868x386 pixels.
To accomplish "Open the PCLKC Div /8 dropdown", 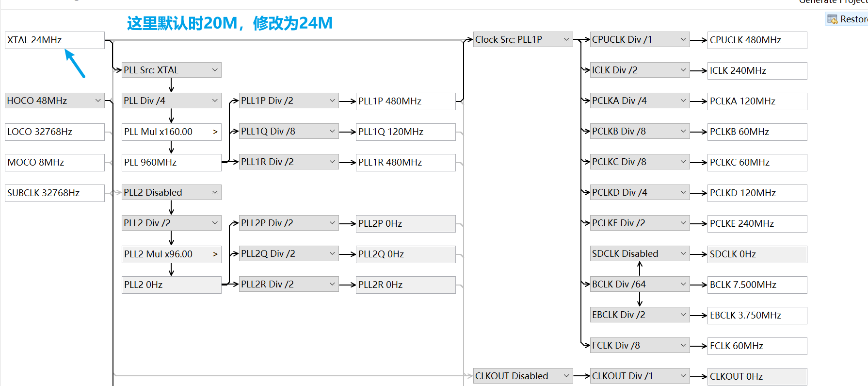I will pyautogui.click(x=640, y=162).
